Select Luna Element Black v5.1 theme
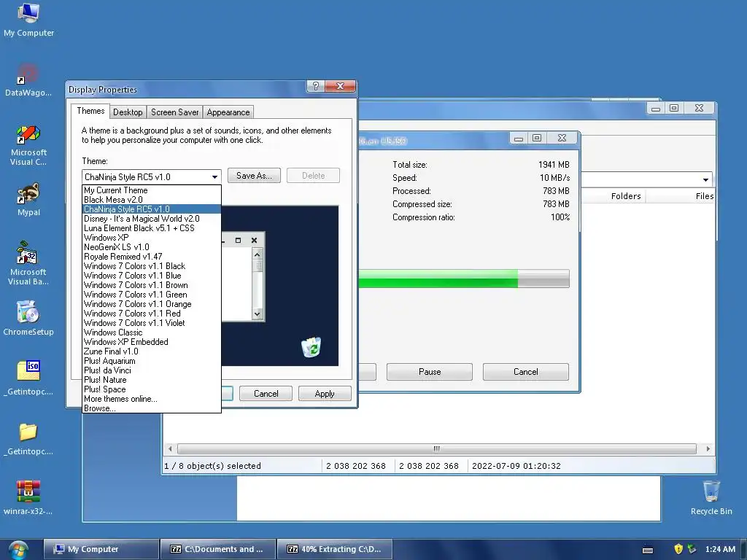The height and width of the screenshot is (560, 747). tap(152, 228)
